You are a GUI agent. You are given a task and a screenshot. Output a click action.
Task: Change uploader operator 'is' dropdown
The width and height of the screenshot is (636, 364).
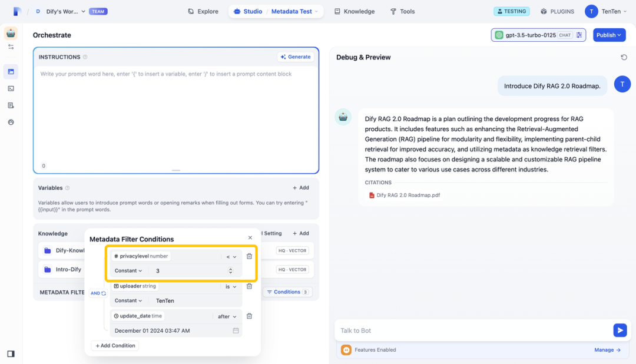231,286
